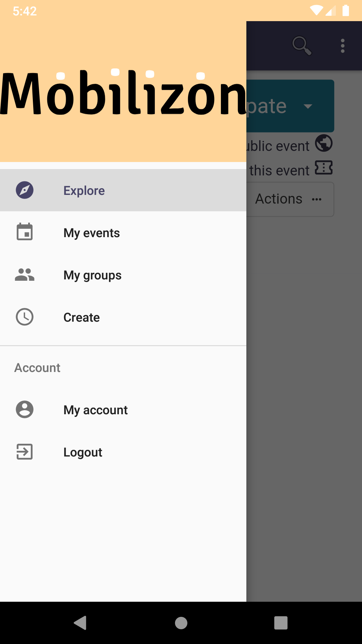
Task: Open My events from the drawer
Action: point(92,233)
